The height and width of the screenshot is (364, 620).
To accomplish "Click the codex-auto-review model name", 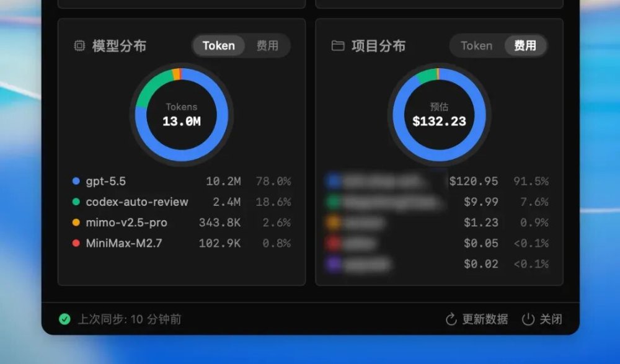I will (137, 202).
